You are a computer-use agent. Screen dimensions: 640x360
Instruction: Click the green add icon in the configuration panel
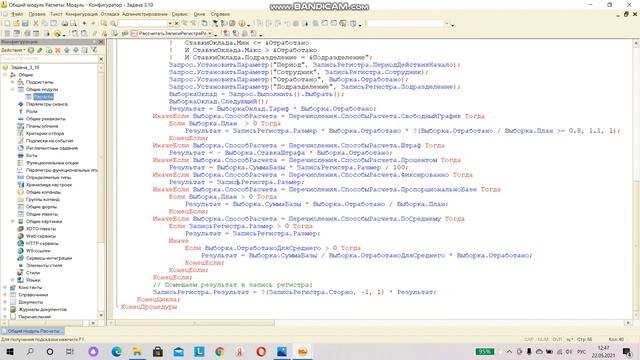tap(31, 50)
